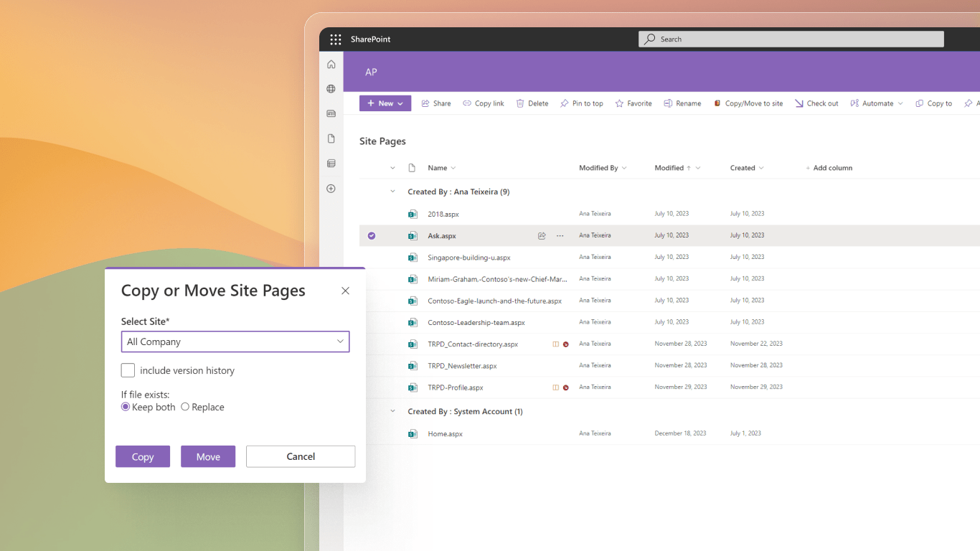
Task: Select the globe site navigation icon
Action: (331, 88)
